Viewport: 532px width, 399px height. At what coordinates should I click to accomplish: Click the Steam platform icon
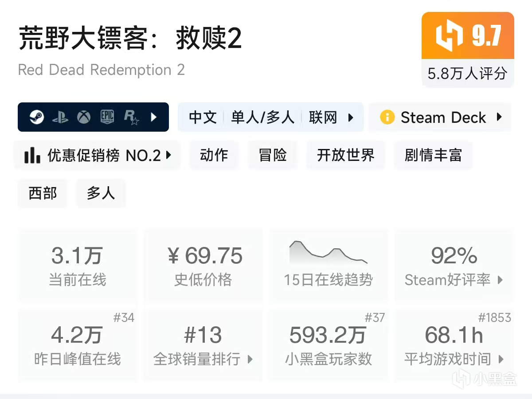point(36,117)
